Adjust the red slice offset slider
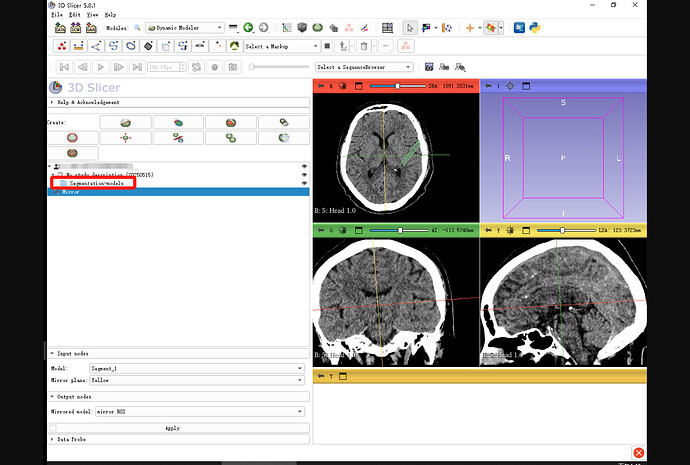Viewport: 690px width, 465px height. coord(397,86)
